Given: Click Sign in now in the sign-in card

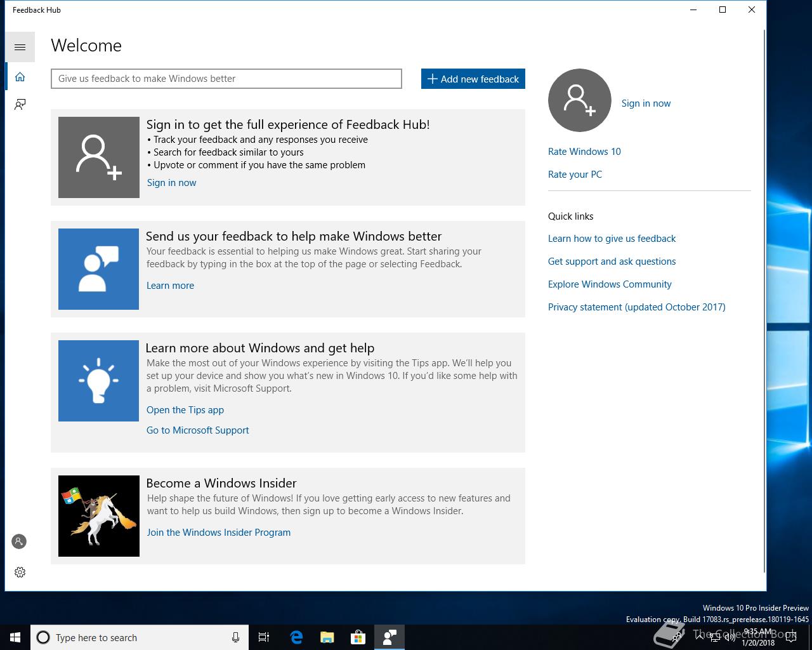Looking at the screenshot, I should tap(171, 183).
